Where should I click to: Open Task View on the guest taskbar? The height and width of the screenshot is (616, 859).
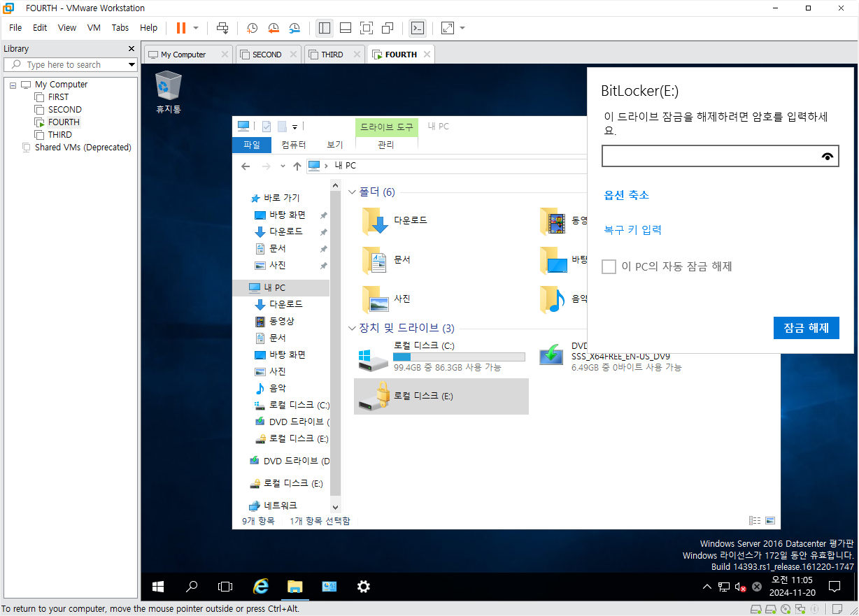coord(225,587)
